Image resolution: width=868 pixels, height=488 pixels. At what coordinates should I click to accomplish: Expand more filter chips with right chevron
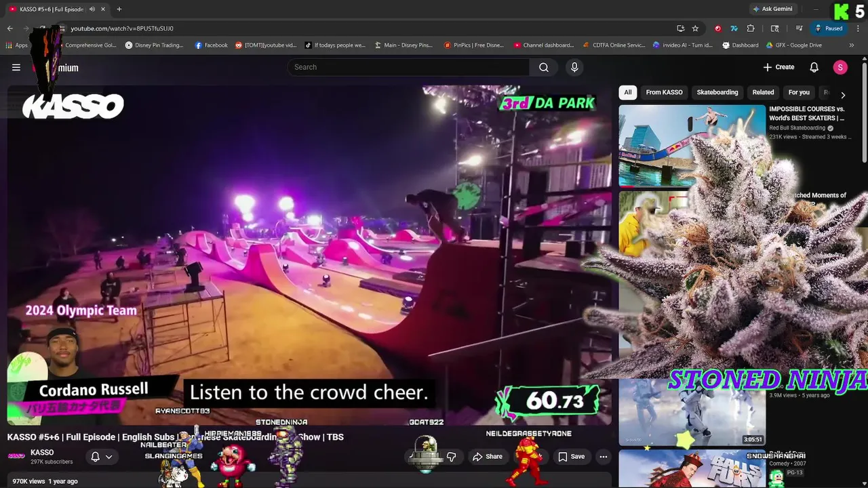(x=843, y=95)
